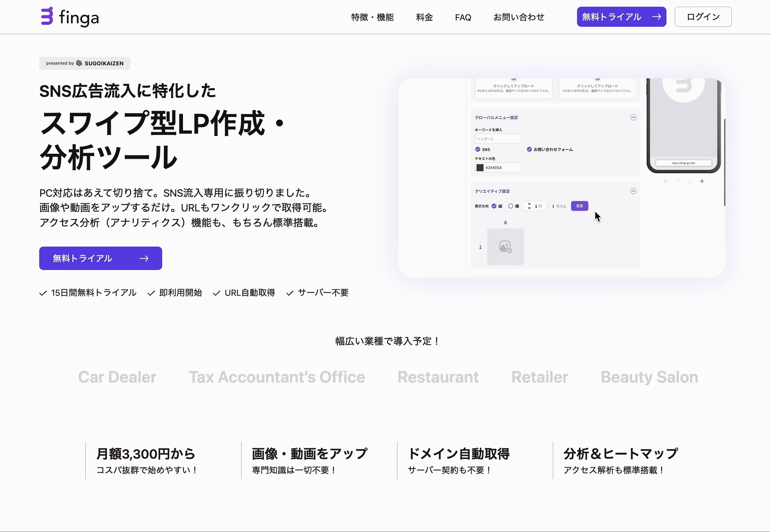The height and width of the screenshot is (532, 770).
Task: Open the 料金 menu item
Action: (x=424, y=17)
